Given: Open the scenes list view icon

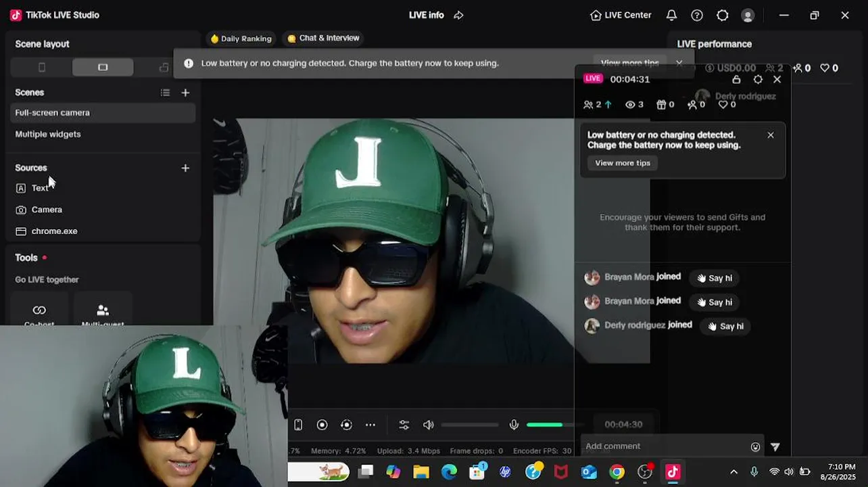Looking at the screenshot, I should 165,93.
